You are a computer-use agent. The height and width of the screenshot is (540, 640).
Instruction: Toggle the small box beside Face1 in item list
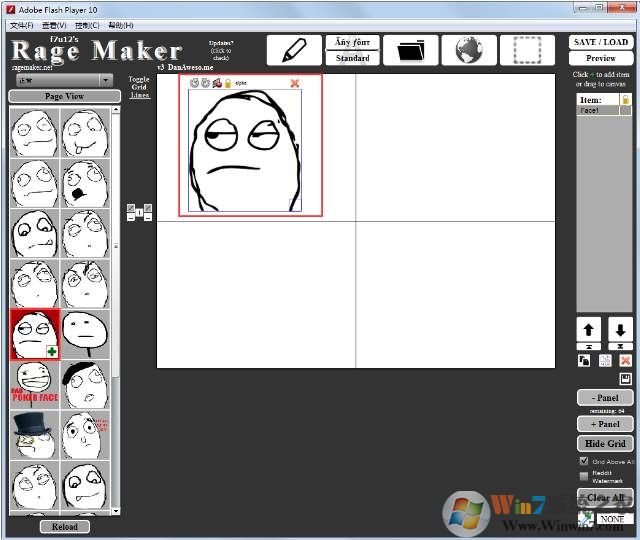[x=625, y=110]
